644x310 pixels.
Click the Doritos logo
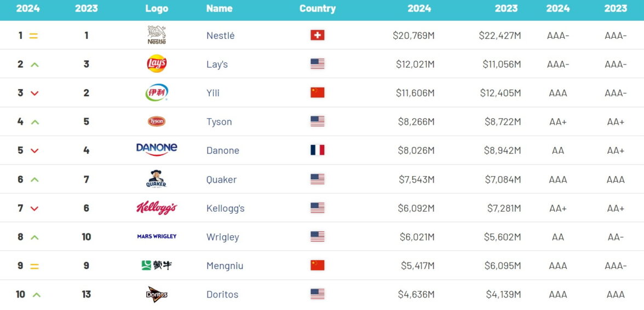pyautogui.click(x=157, y=294)
